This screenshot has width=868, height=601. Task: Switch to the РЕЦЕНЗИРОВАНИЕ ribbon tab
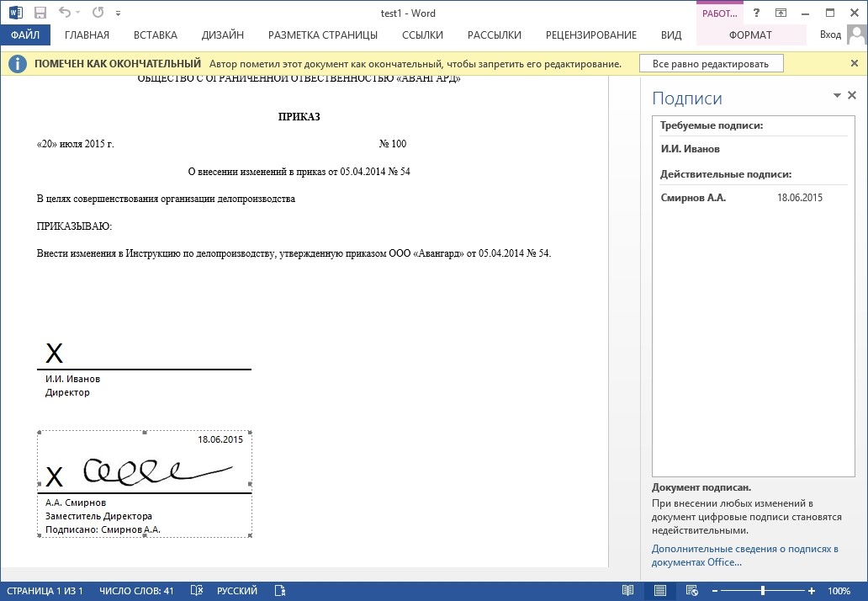point(590,35)
